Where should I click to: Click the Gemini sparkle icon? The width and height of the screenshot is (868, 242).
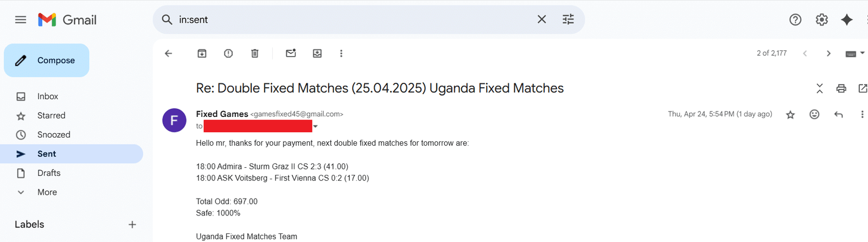pos(847,19)
